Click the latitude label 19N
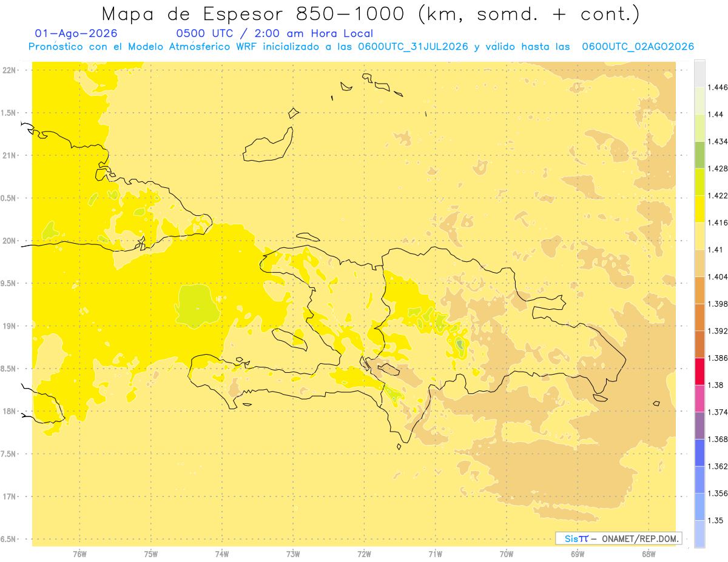Screen dimensions: 728x562 [10, 326]
